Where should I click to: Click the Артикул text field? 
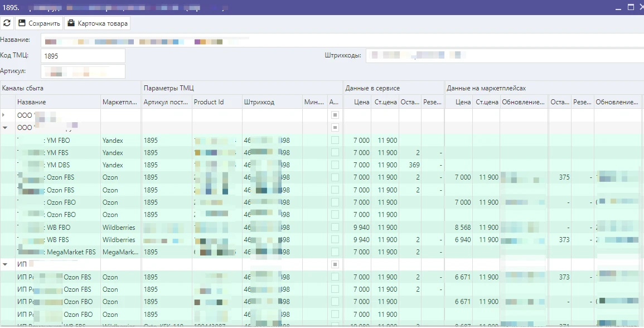point(83,71)
